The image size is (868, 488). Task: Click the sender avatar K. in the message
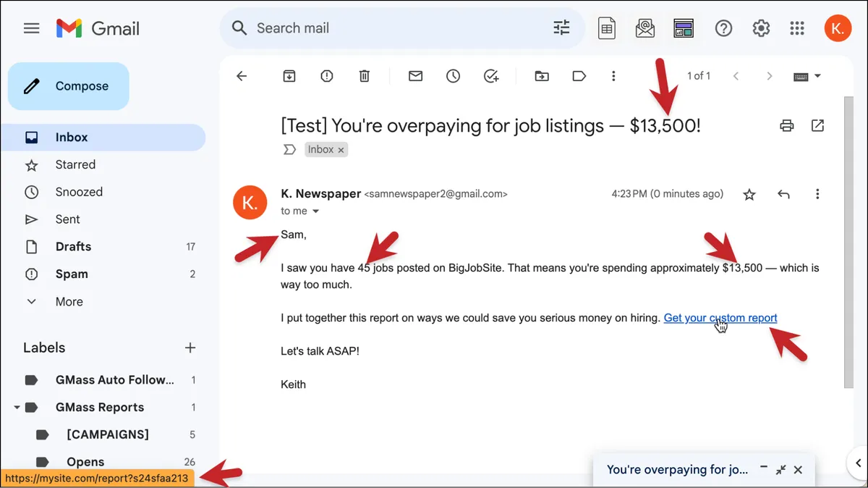[250, 203]
